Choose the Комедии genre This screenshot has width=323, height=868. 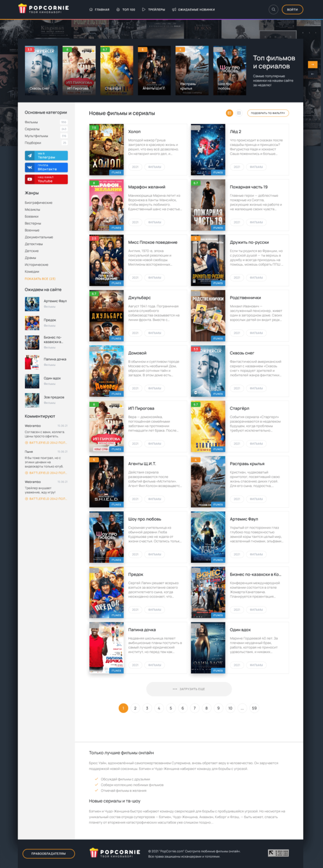(32, 272)
